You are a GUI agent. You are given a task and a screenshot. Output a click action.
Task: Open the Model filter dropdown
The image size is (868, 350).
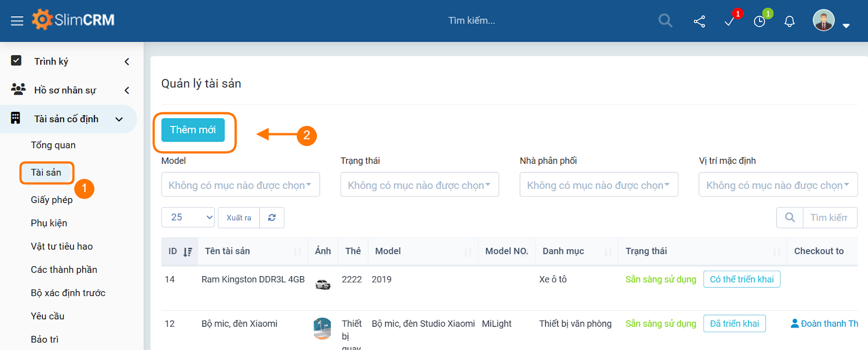[240, 185]
